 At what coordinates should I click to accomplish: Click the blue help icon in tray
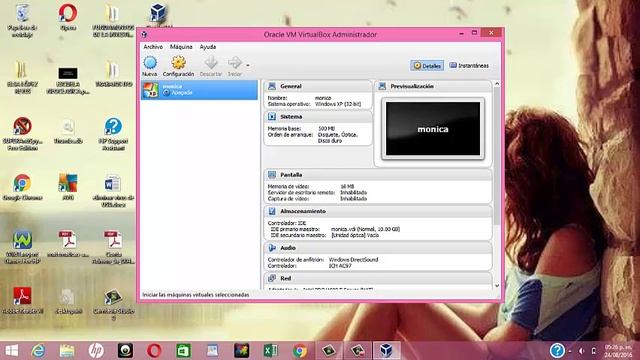coord(557,350)
